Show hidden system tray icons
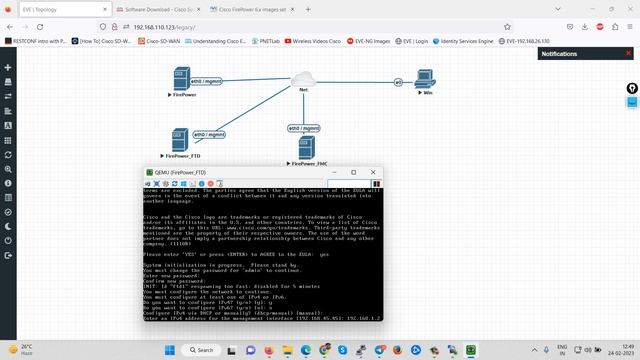 pos(534,350)
